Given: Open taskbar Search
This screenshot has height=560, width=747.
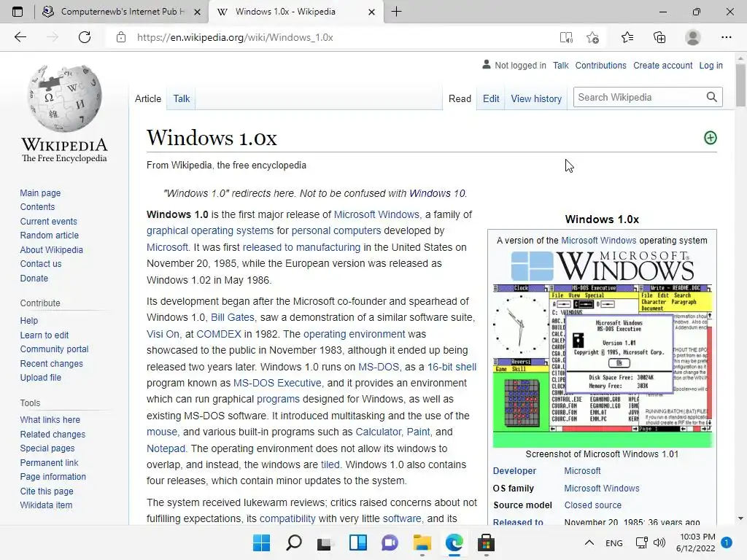Looking at the screenshot, I should coord(293,542).
